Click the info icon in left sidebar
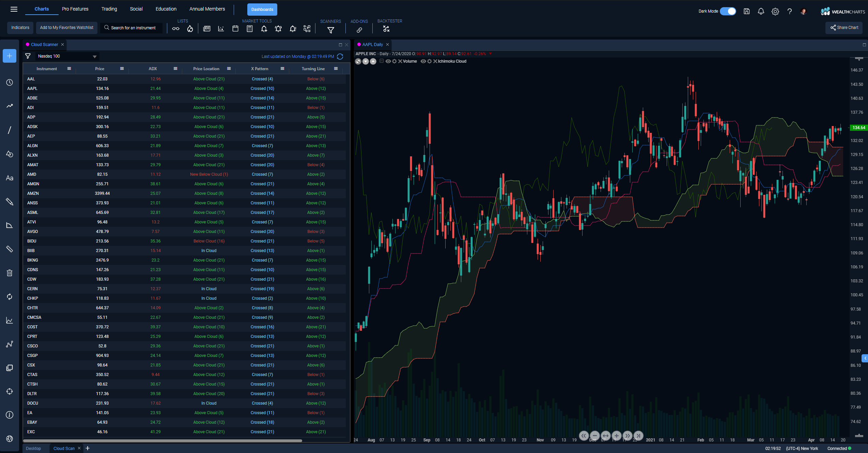 tap(10, 415)
